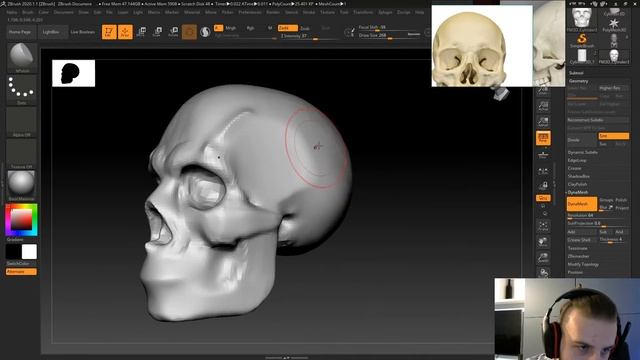The image size is (640, 360).
Task: Select the SimpleBrush tool icon
Action: (x=582, y=40)
